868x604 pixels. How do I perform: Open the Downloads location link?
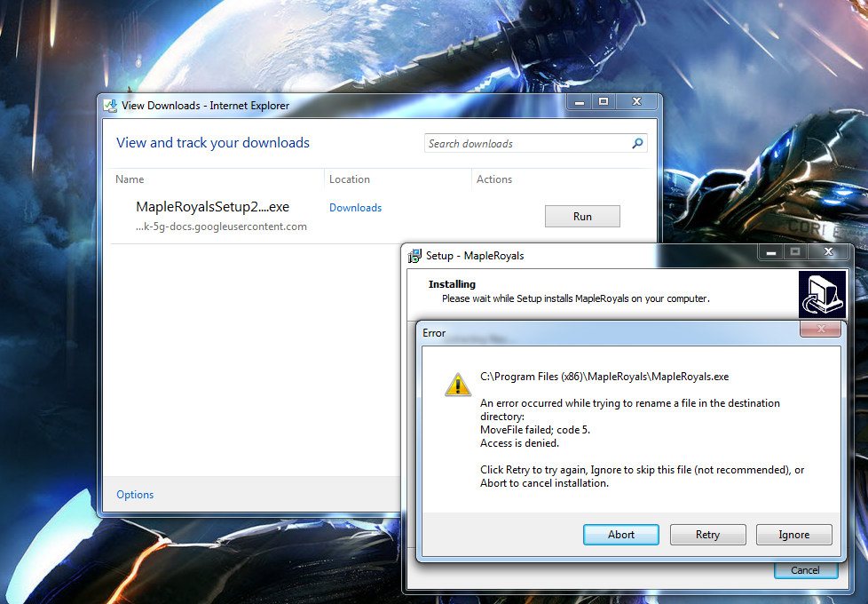[355, 208]
